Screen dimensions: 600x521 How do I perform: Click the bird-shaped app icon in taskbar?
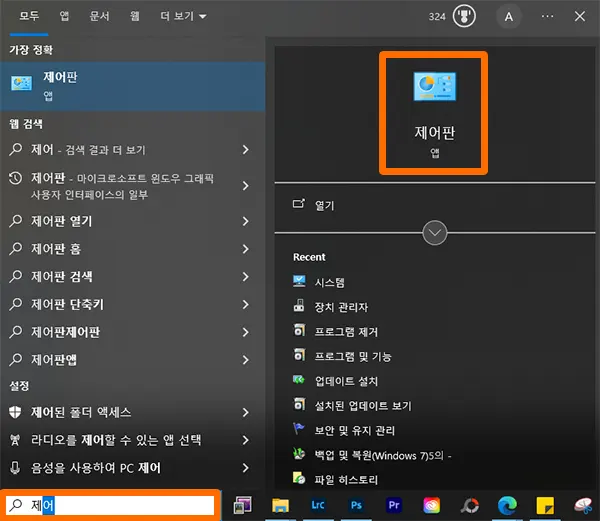pyautogui.click(x=583, y=505)
